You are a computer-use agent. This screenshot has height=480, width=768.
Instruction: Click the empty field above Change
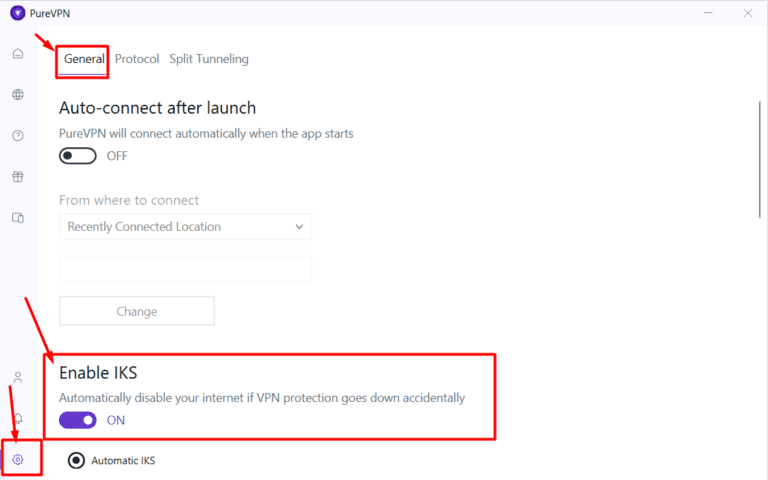(x=185, y=269)
